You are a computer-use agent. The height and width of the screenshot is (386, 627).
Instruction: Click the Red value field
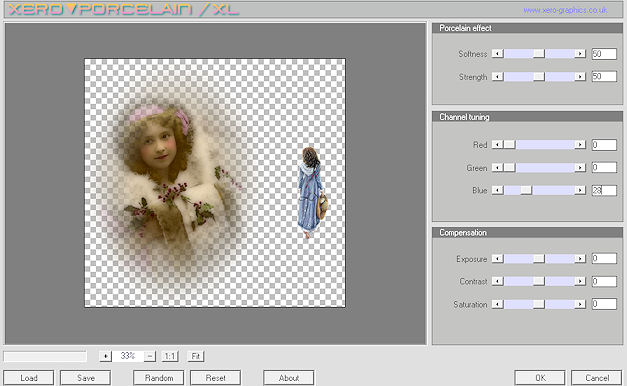[604, 144]
